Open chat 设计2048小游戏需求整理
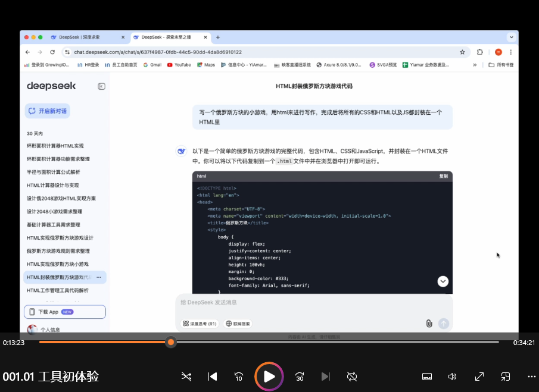The height and width of the screenshot is (392, 539). pos(55,211)
